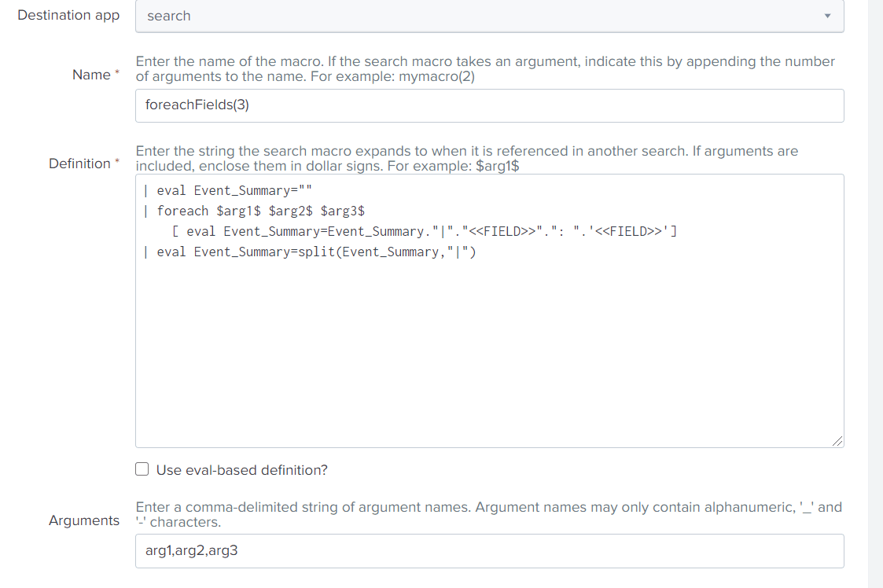Click the resize grip of the Definition box
883x588 pixels.
click(837, 440)
